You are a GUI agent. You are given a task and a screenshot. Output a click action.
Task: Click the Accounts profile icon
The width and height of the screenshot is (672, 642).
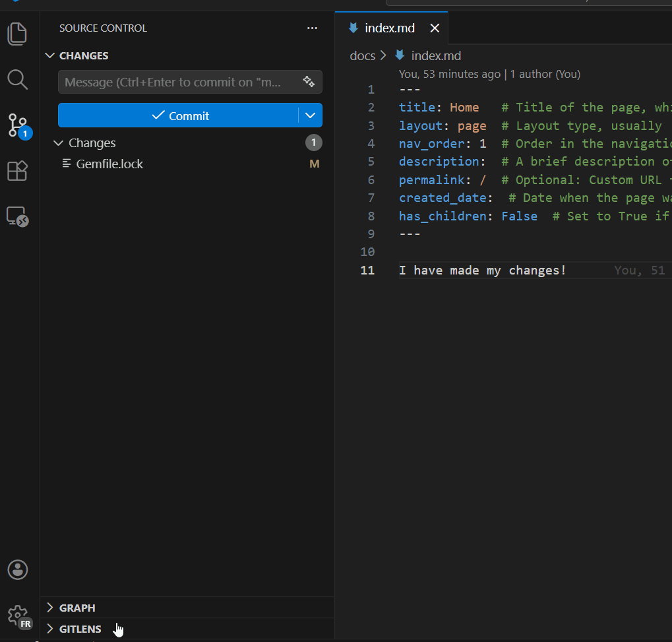(x=18, y=569)
